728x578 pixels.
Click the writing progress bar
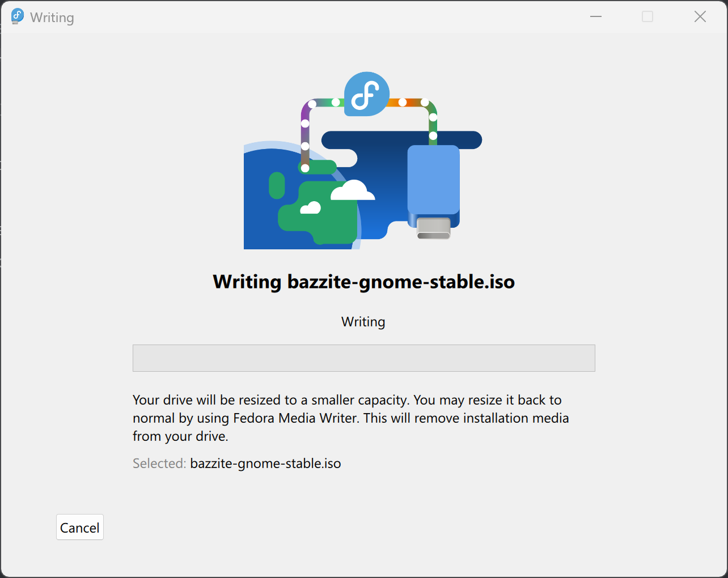364,358
